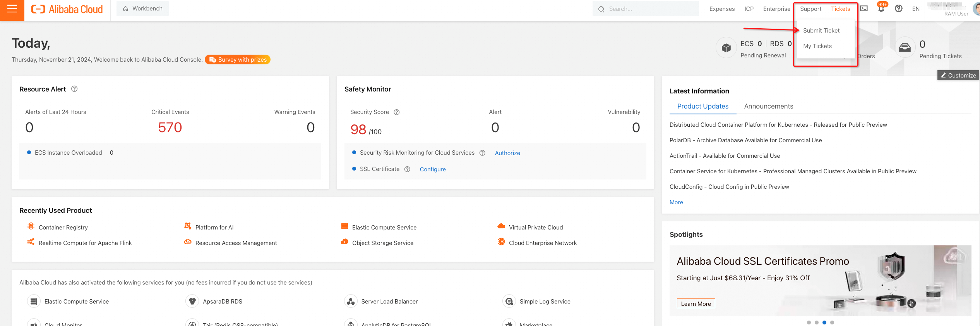This screenshot has height=326, width=980.
Task: Click the Resource Alert help icon
Action: click(x=74, y=89)
